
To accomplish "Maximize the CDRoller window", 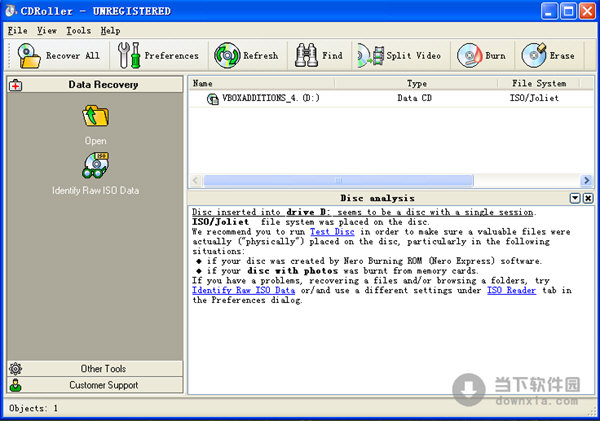I will click(568, 11).
